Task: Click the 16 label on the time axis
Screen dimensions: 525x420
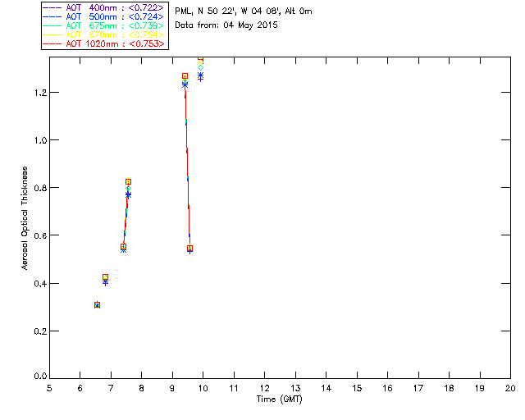Action: point(387,388)
